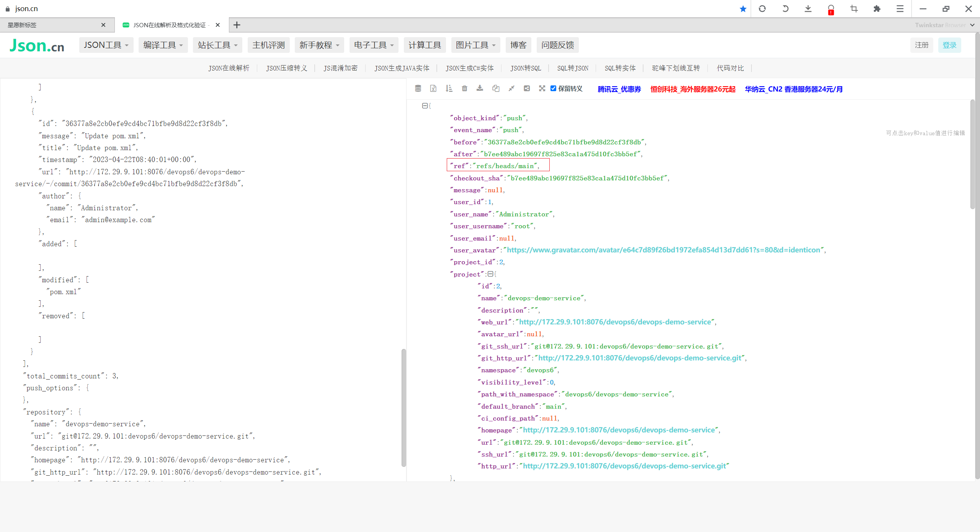Open fullscreen view with the expand icon

click(x=542, y=88)
